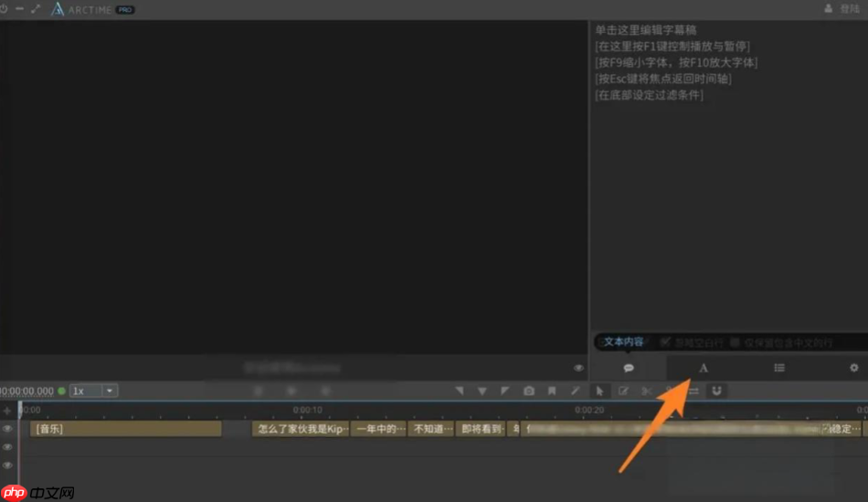
Task: Click the video preview area
Action: click(293, 187)
